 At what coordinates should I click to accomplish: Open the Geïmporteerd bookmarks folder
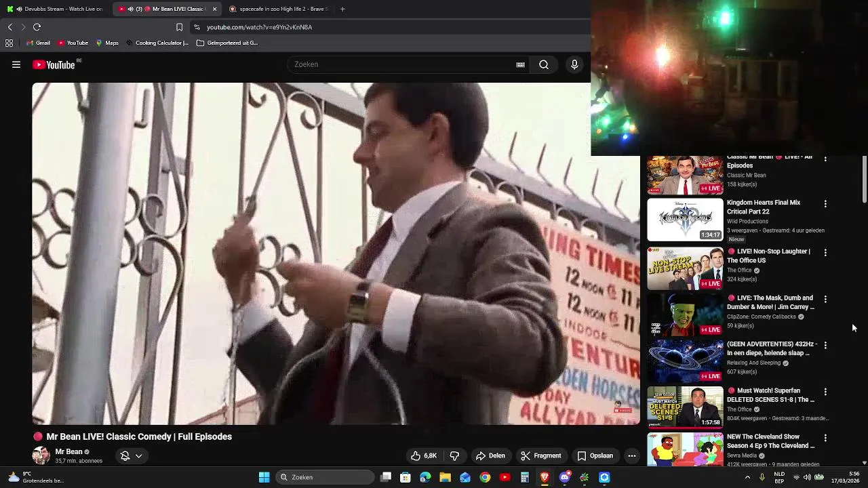click(x=227, y=43)
